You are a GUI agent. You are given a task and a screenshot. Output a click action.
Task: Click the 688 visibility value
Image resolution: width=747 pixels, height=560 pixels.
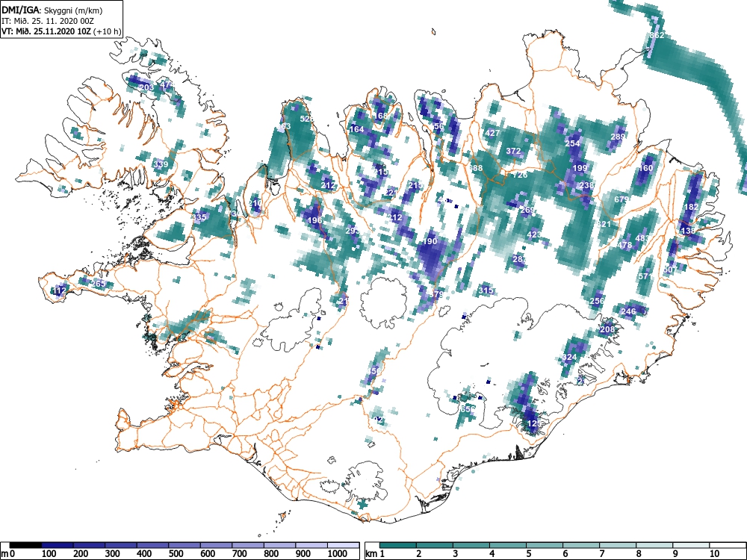475,168
